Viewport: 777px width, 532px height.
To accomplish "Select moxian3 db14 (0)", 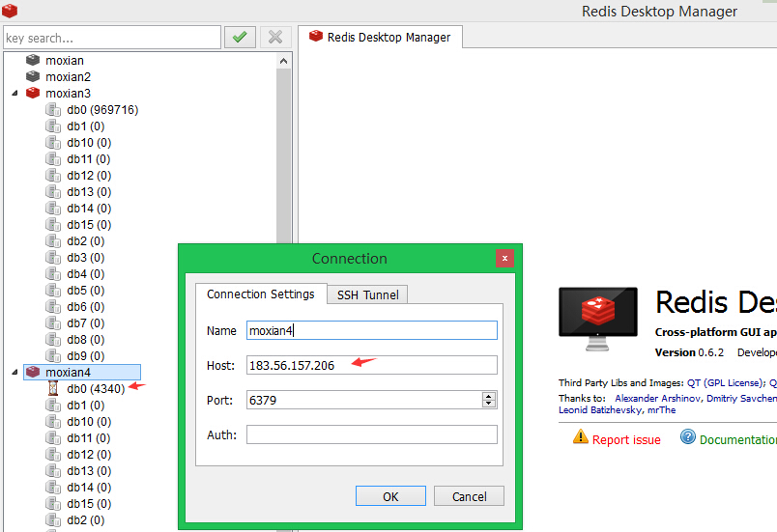I will (89, 209).
